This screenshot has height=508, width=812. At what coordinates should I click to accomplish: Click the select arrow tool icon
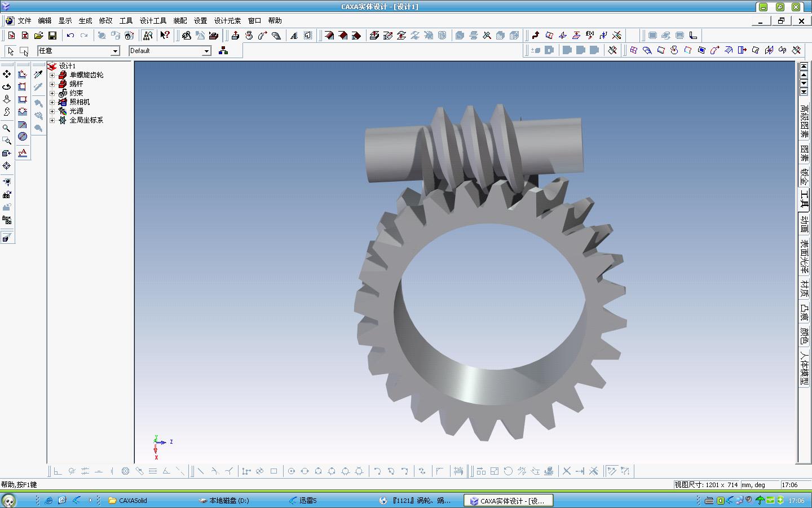(x=11, y=51)
